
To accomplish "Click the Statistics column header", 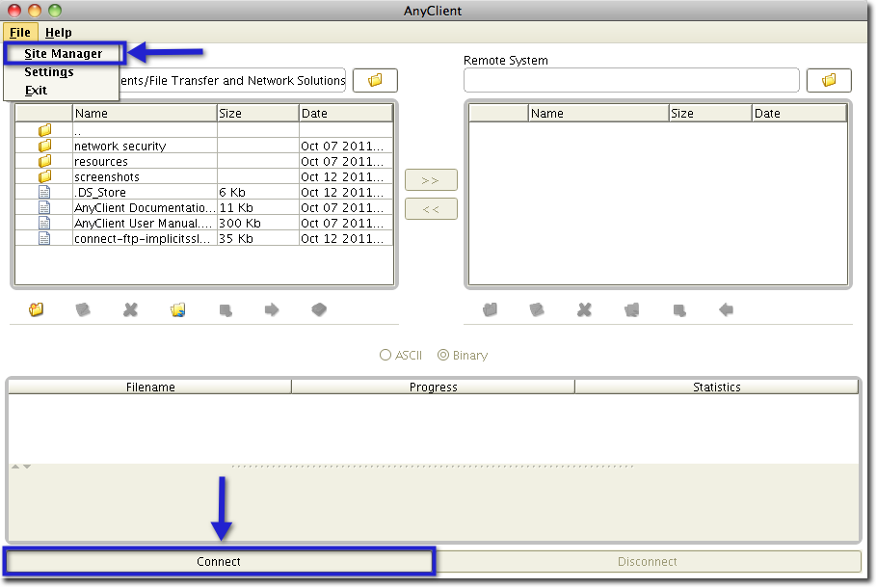I will point(717,388).
